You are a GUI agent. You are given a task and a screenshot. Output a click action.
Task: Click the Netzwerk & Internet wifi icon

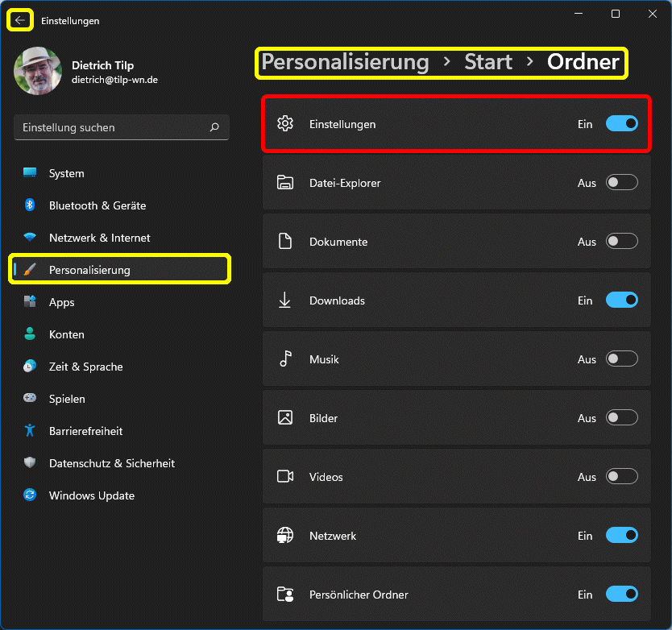click(x=30, y=238)
